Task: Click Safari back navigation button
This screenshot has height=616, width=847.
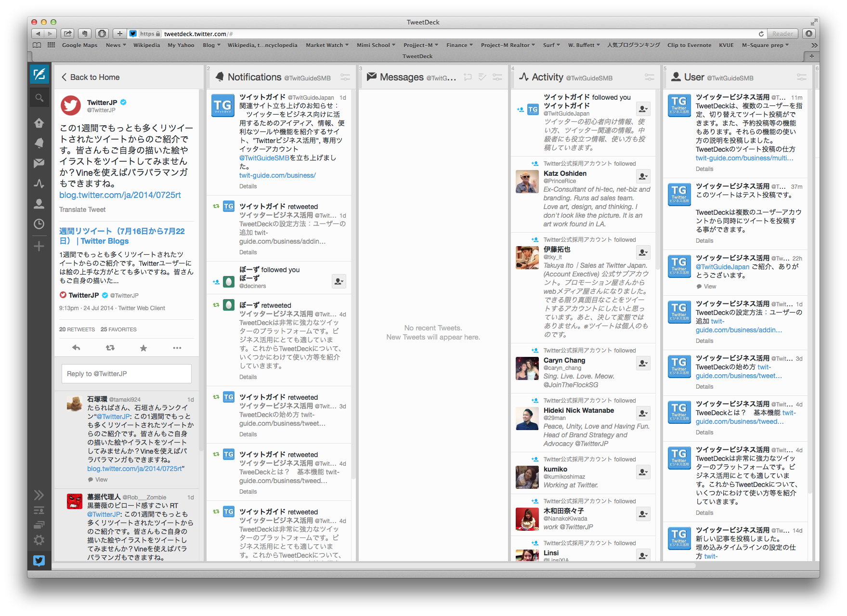Action: click(38, 34)
